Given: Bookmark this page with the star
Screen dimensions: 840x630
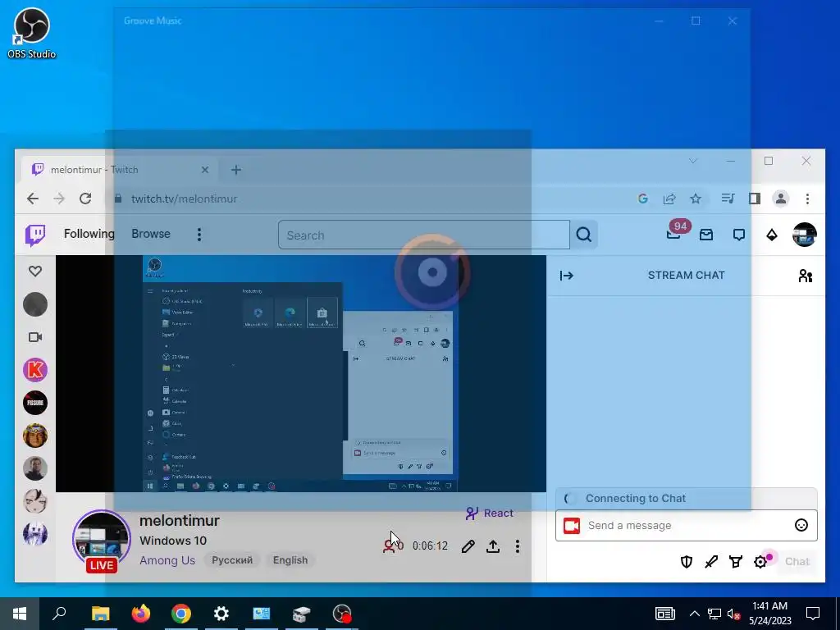Looking at the screenshot, I should point(696,199).
